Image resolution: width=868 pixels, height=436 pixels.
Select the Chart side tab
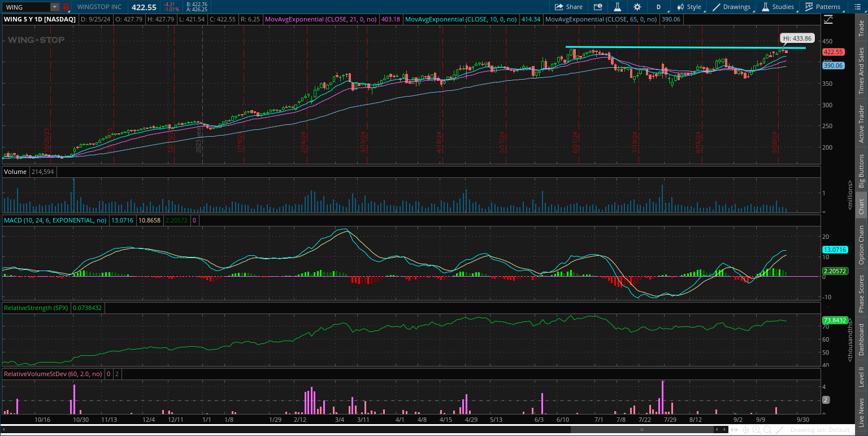pyautogui.click(x=861, y=206)
